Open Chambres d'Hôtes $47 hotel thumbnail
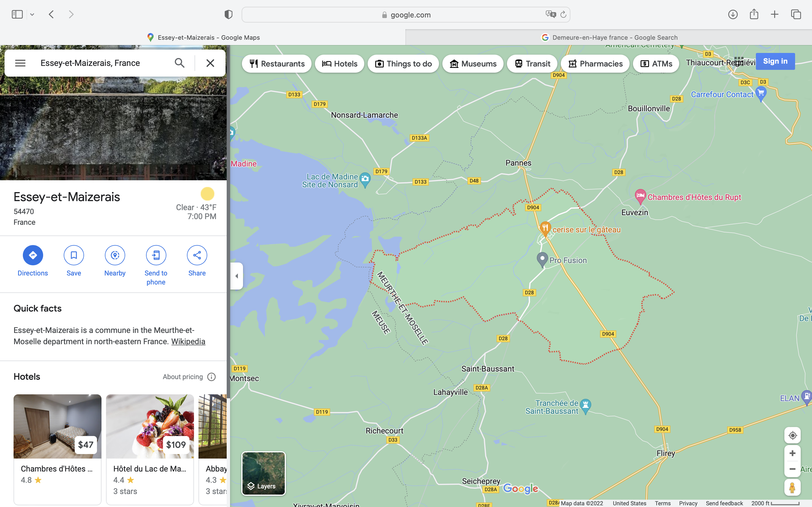812x507 pixels. coord(58,426)
